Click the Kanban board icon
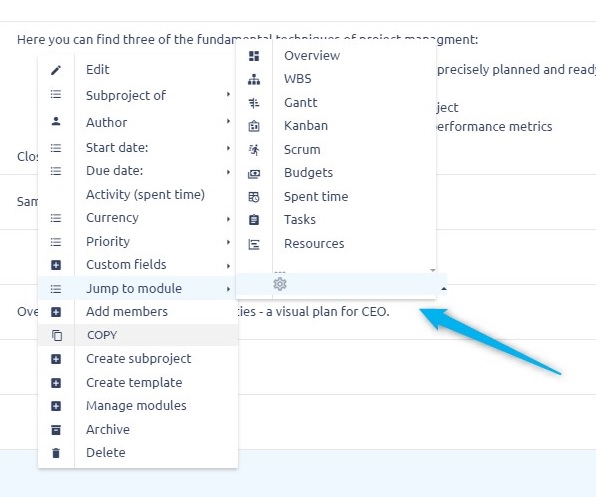Screen dimensions: 596x497 (x=254, y=126)
